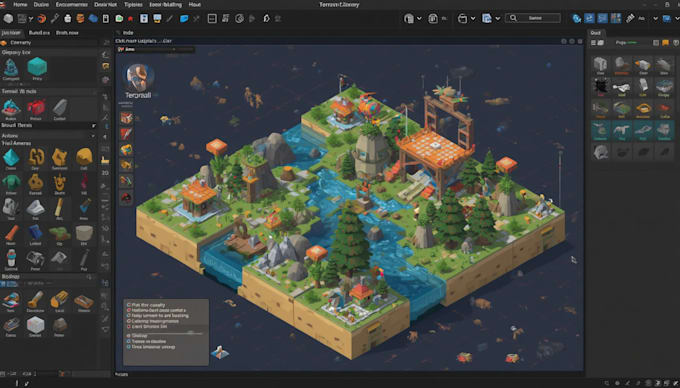Image resolution: width=680 pixels, height=388 pixels.
Task: Collapse the section above Actions using its arrow
Action: (x=93, y=126)
